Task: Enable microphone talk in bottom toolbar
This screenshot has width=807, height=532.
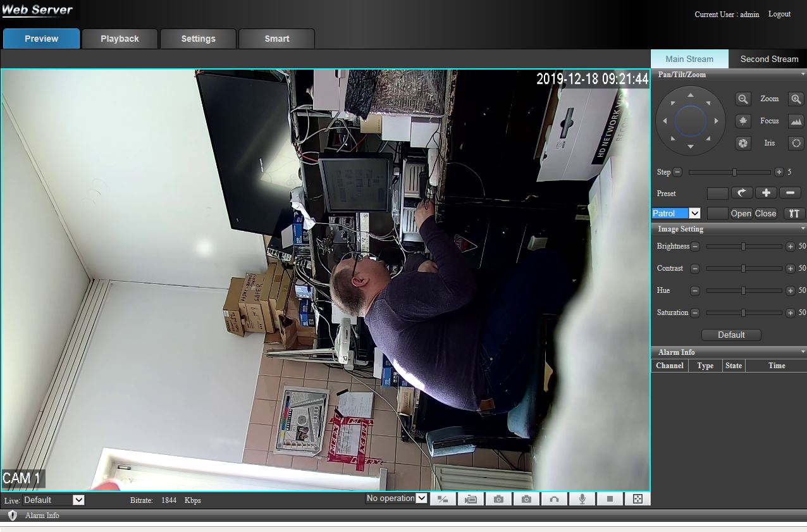Action: (x=582, y=499)
